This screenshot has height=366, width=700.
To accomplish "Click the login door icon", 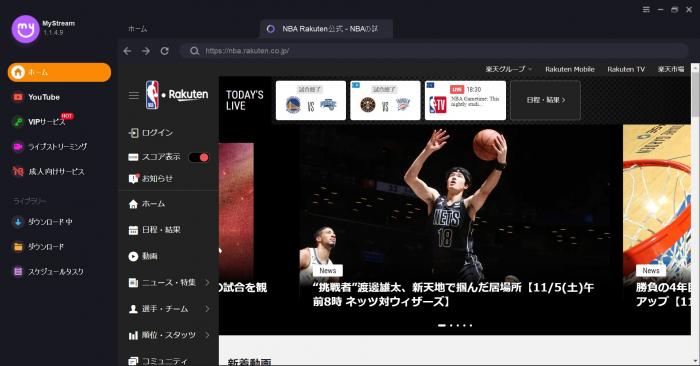I will tap(133, 133).
